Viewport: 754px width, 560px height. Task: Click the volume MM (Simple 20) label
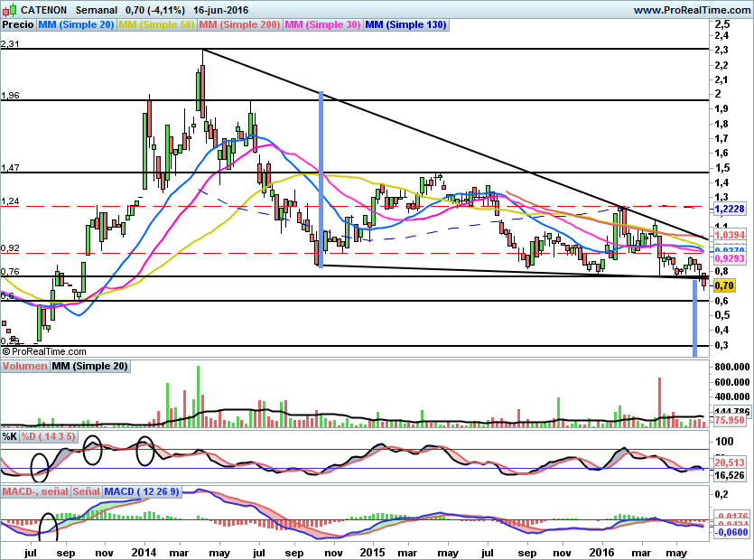[x=89, y=366]
